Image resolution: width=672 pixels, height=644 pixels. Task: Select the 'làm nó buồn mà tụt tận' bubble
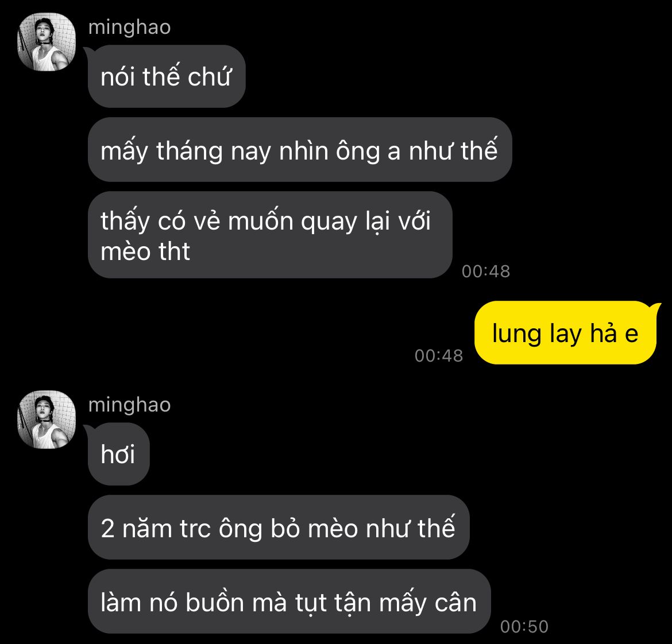(x=289, y=601)
